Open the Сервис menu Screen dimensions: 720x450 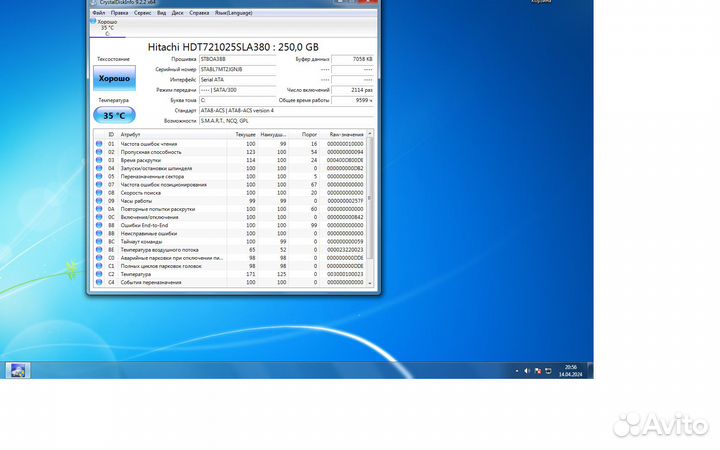click(142, 13)
